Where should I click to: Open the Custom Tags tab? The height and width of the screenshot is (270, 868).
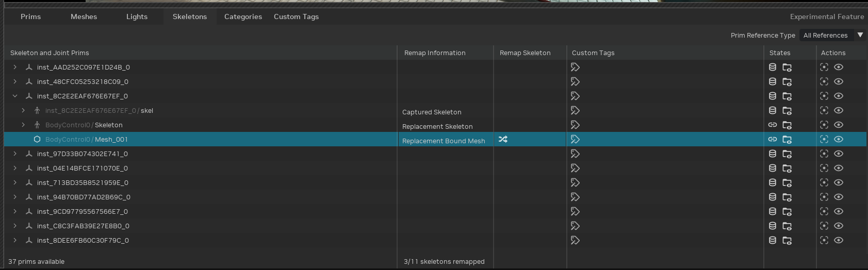[296, 16]
